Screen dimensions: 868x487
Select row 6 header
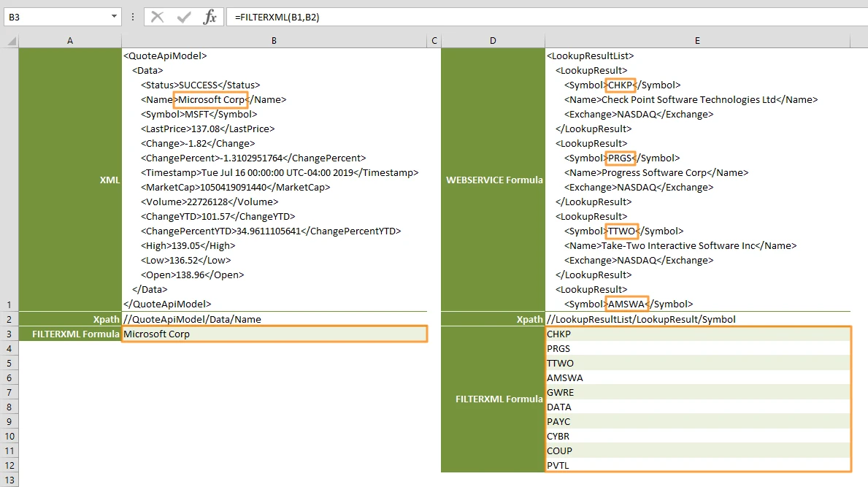[x=9, y=378]
